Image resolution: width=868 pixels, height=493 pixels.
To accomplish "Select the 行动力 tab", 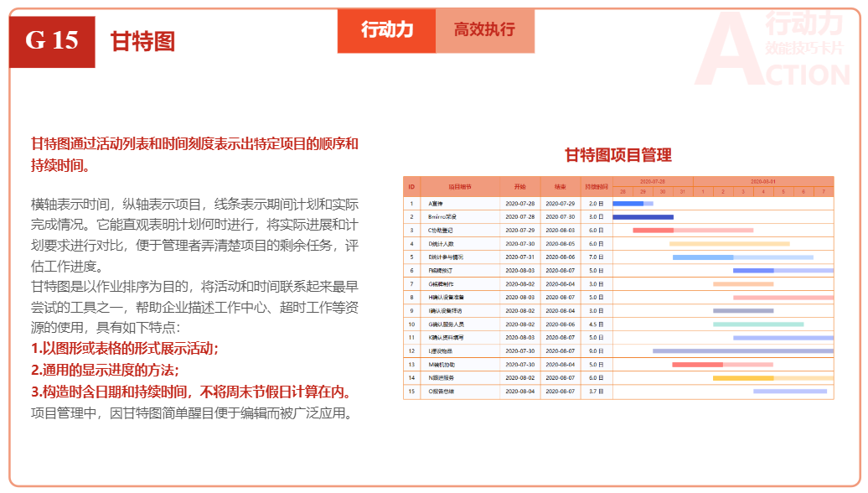I will coord(386,30).
